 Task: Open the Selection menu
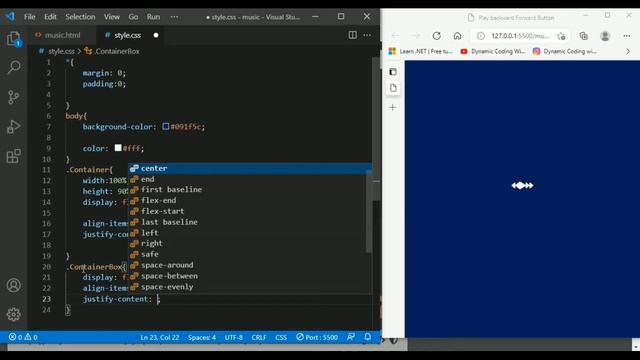80,17
